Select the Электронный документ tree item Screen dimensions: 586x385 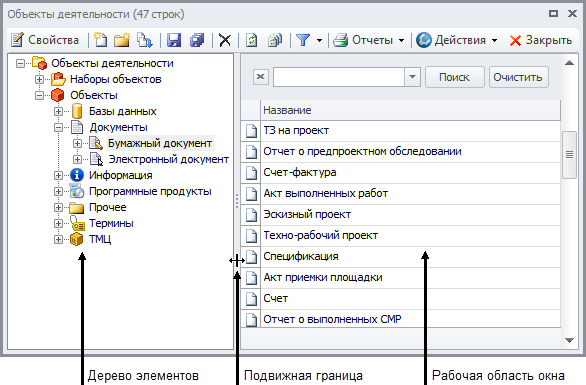point(168,159)
